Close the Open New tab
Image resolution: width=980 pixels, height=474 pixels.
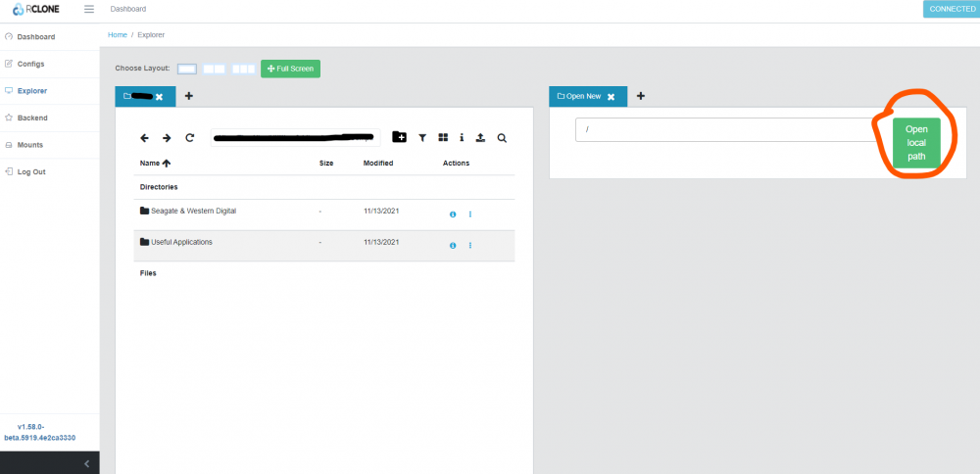coord(612,97)
